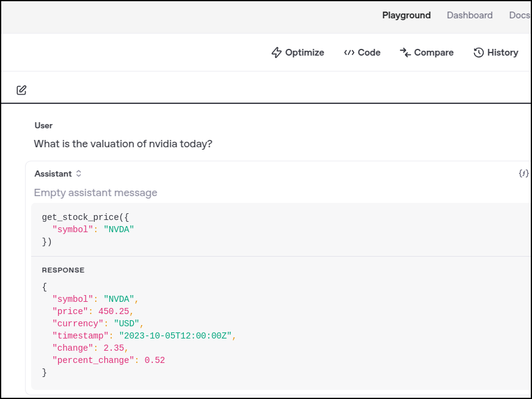Click the new chat pencil icon

[x=21, y=90]
